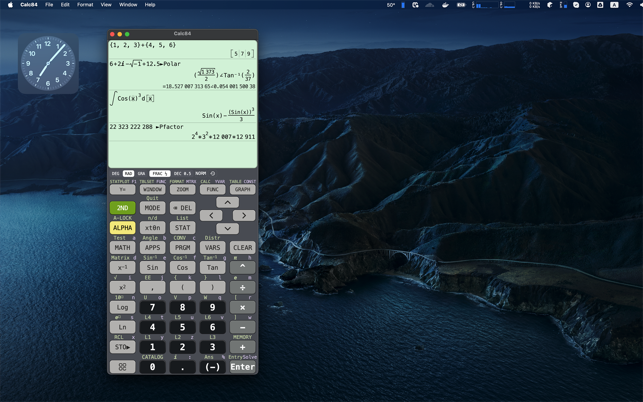Viewport: 643px width, 402px height.
Task: Select RAD angle mode
Action: 128,174
